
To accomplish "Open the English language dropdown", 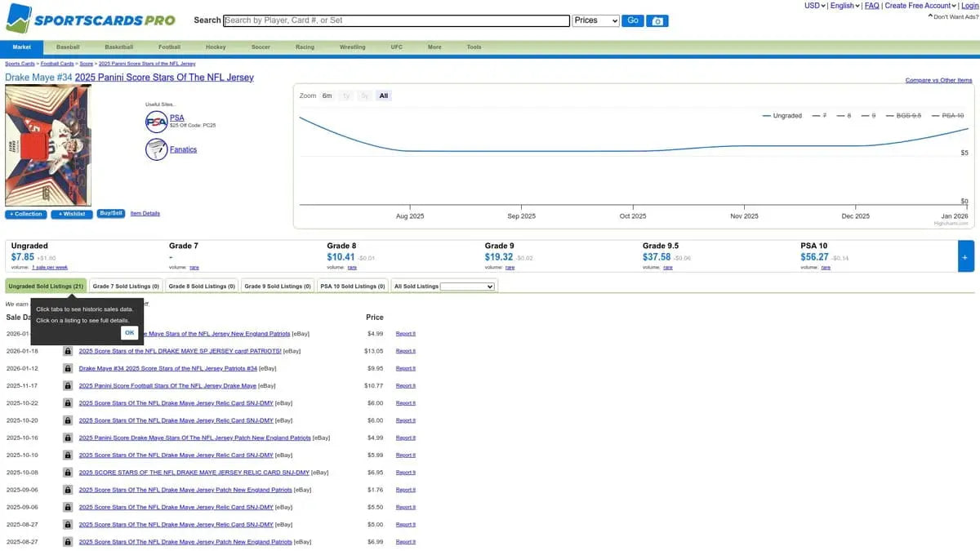I will pyautogui.click(x=844, y=6).
